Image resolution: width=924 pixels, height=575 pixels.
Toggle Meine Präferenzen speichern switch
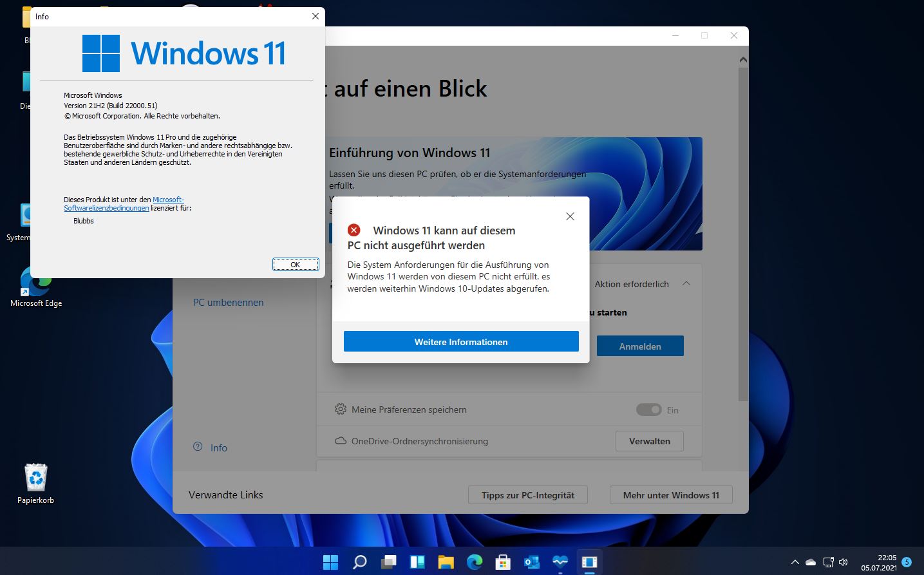coord(648,410)
